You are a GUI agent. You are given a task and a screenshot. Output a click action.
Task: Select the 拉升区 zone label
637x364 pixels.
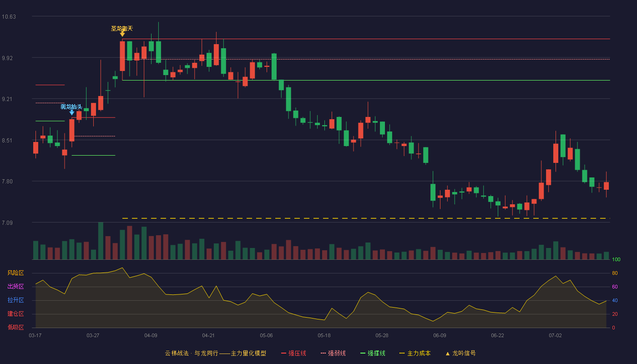pyautogui.click(x=15, y=300)
